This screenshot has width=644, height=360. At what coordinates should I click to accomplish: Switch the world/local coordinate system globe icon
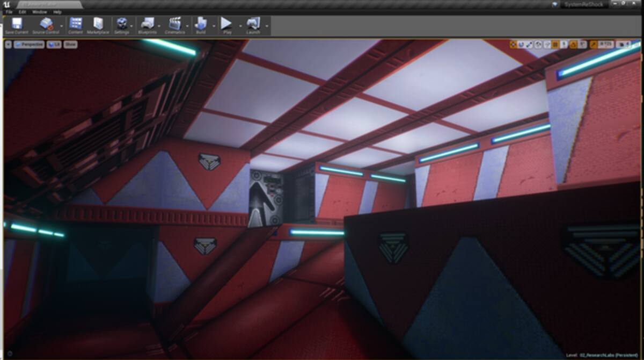coord(538,45)
